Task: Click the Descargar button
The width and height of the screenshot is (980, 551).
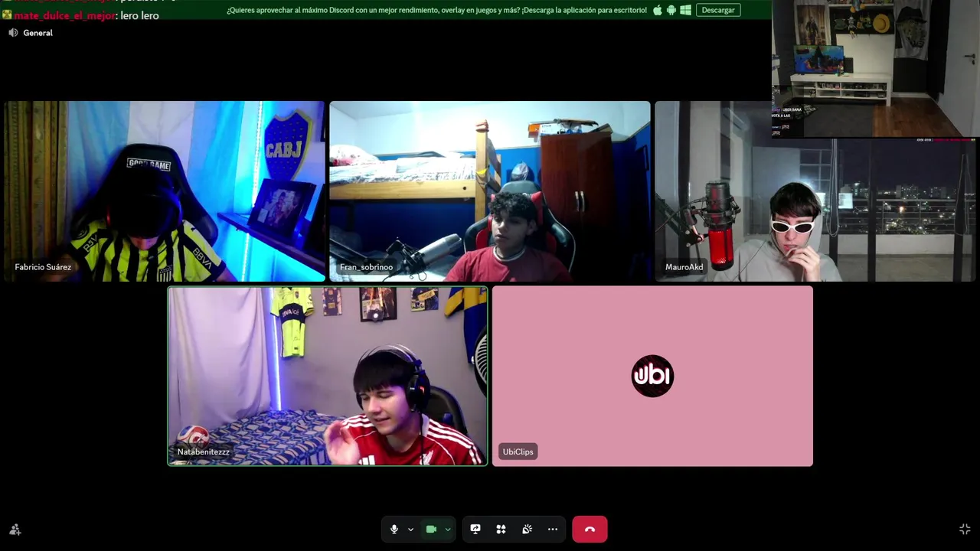Action: (x=718, y=10)
